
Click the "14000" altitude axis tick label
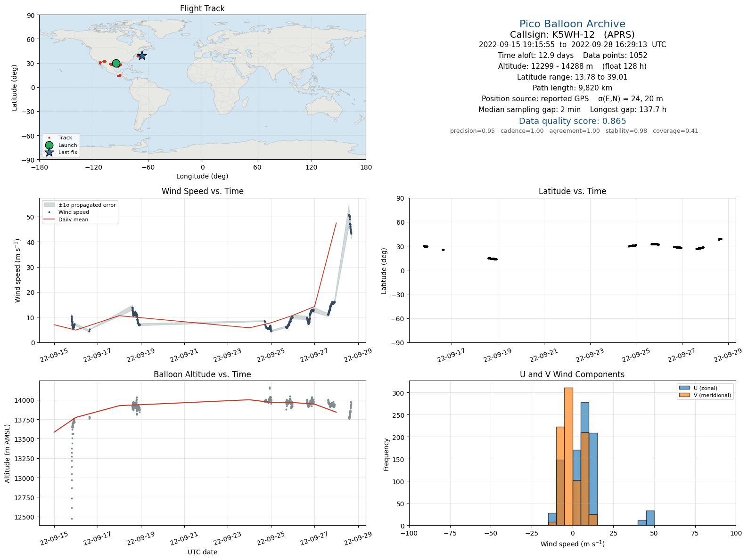pyautogui.click(x=25, y=400)
